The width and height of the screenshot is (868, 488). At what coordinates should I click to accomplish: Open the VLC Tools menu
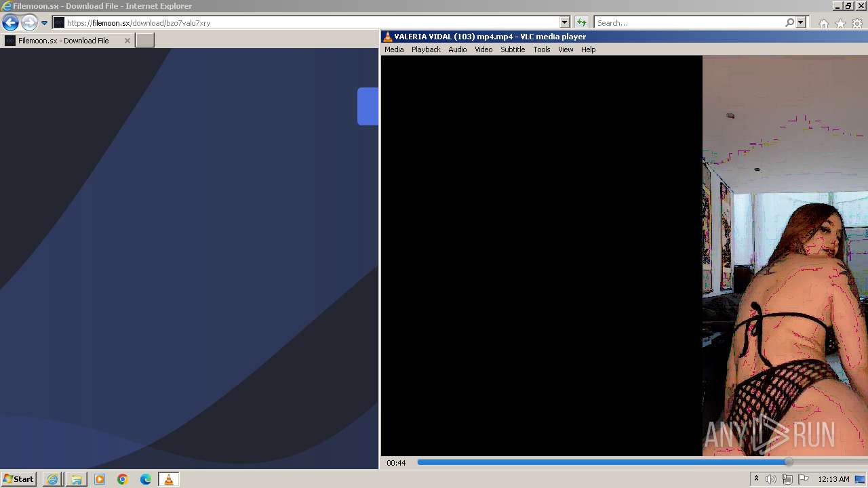[541, 49]
